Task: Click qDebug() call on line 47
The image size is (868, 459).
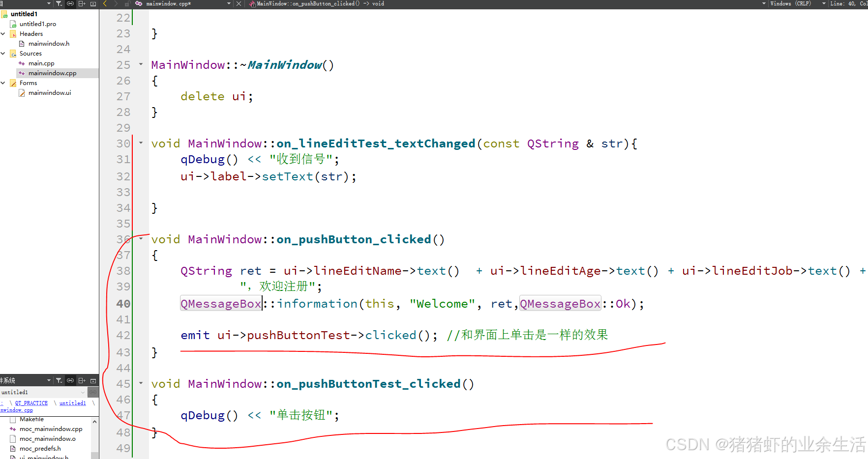Action: (210, 415)
